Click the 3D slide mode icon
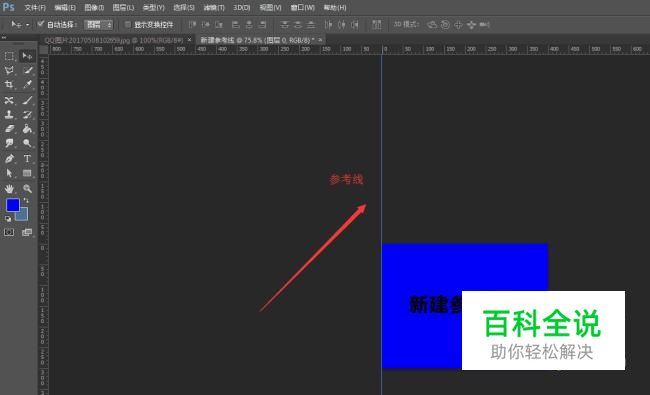 [471, 25]
